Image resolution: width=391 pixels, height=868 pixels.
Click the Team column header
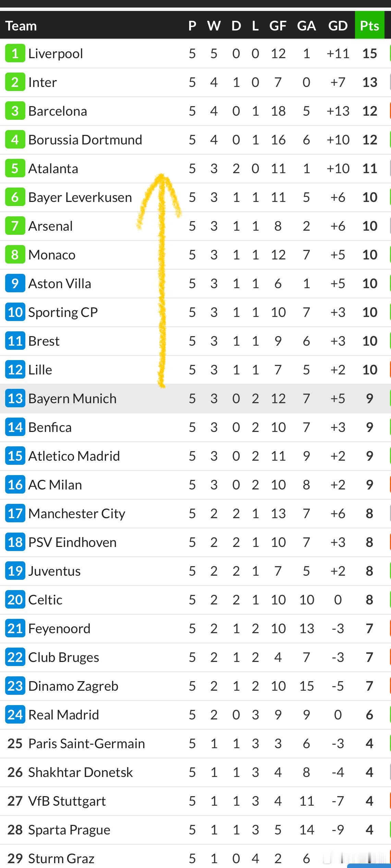point(21,26)
